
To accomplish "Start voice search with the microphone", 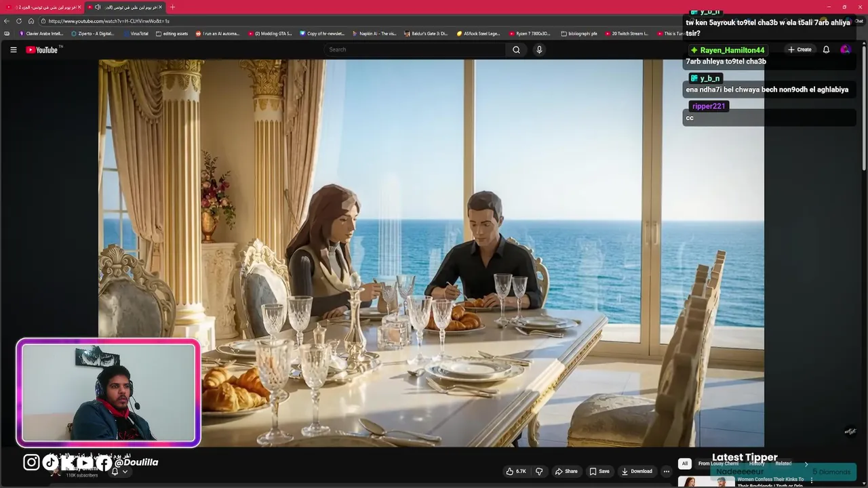I will [539, 49].
